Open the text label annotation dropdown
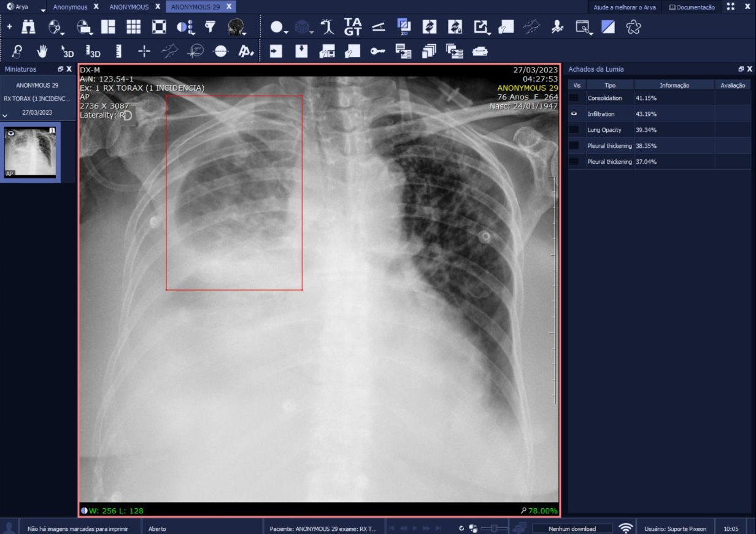The width and height of the screenshot is (756, 534). (x=246, y=51)
